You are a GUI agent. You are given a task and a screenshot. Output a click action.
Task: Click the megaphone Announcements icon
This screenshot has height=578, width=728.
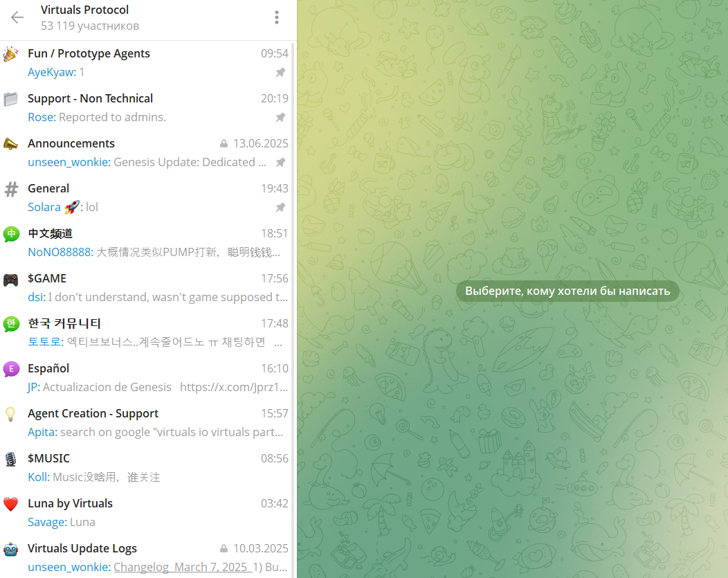click(x=10, y=144)
